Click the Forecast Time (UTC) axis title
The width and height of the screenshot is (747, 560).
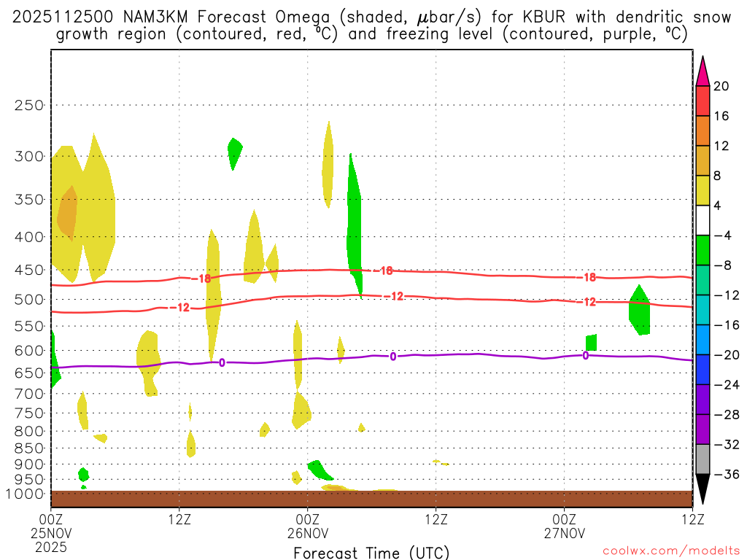coord(371,553)
